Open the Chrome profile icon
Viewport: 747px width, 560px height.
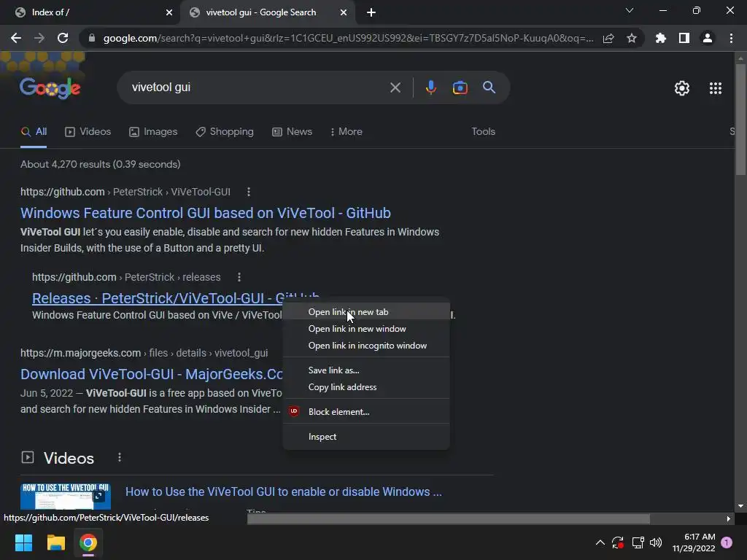708,38
